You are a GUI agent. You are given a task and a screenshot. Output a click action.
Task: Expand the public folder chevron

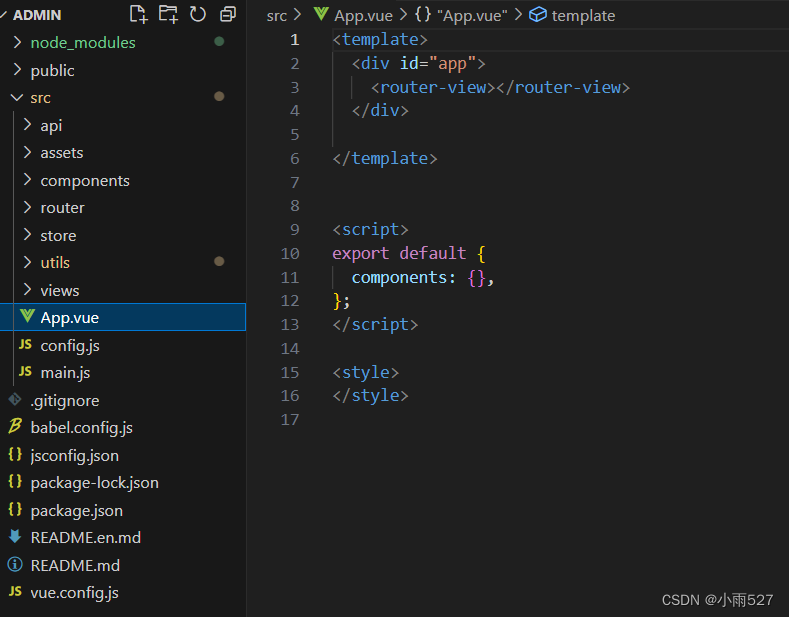[x=17, y=70]
